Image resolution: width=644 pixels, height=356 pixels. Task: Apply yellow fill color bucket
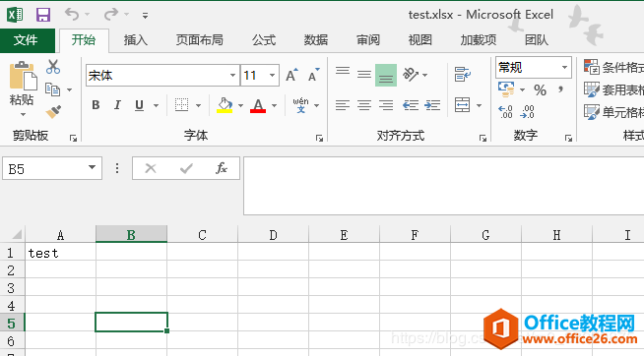coord(225,105)
